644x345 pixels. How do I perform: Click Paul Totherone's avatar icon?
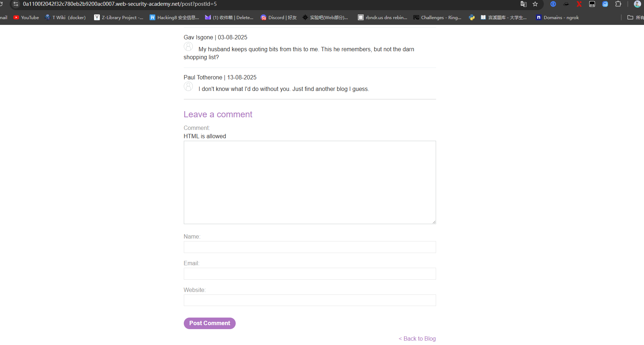point(188,86)
